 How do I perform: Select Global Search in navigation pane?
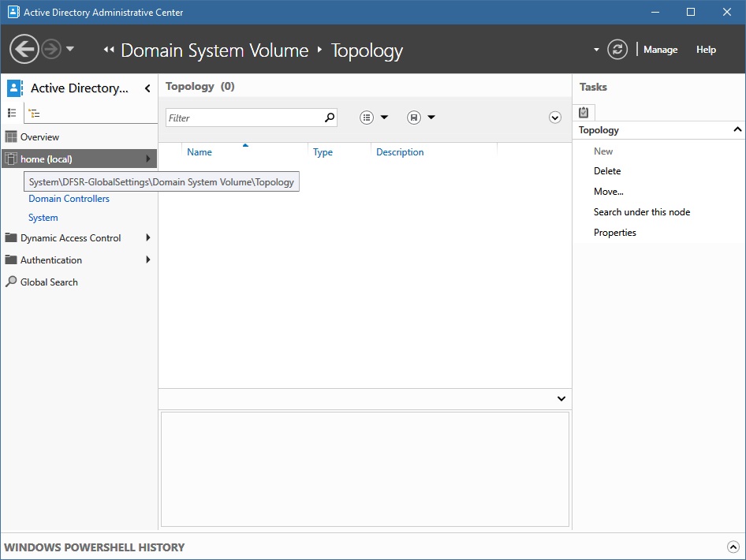49,282
